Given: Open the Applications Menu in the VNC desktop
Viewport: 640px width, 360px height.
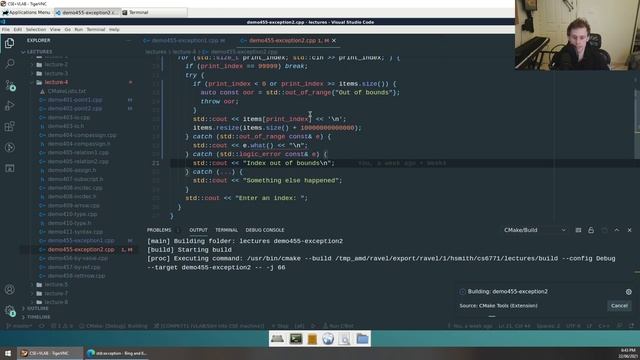Looking at the screenshot, I should click(x=26, y=13).
